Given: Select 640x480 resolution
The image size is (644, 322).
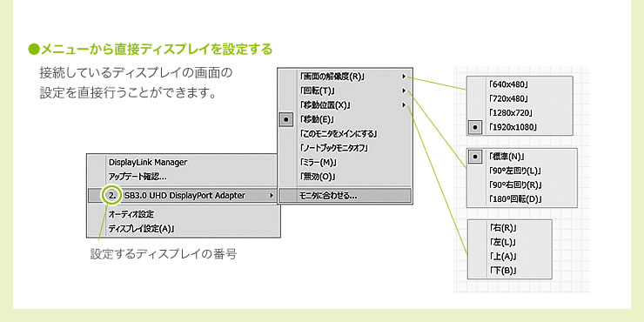Looking at the screenshot, I should (x=520, y=84).
